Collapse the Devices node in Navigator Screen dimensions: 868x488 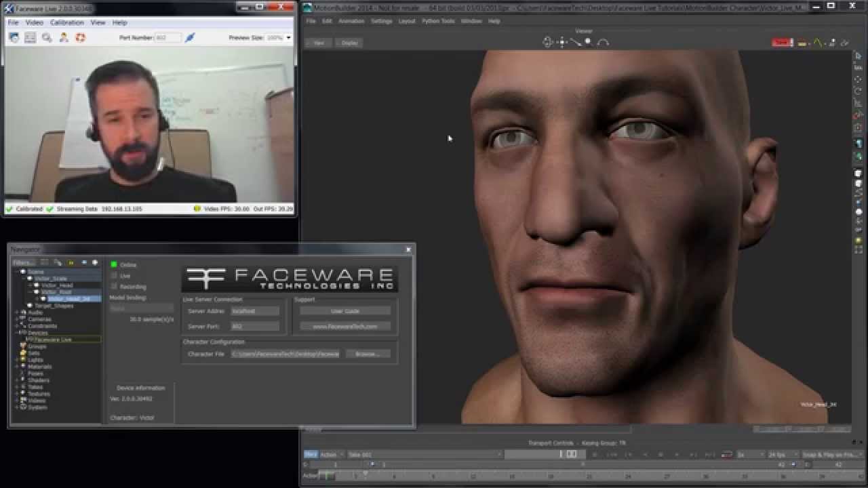tap(17, 333)
